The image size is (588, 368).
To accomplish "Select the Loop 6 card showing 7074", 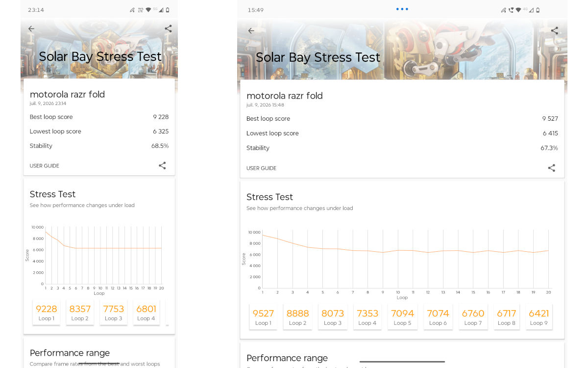I will [x=438, y=316].
